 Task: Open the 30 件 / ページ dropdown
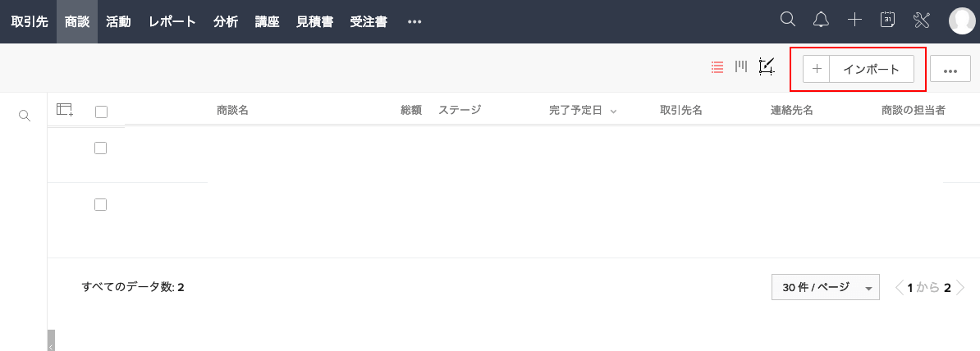point(826,287)
